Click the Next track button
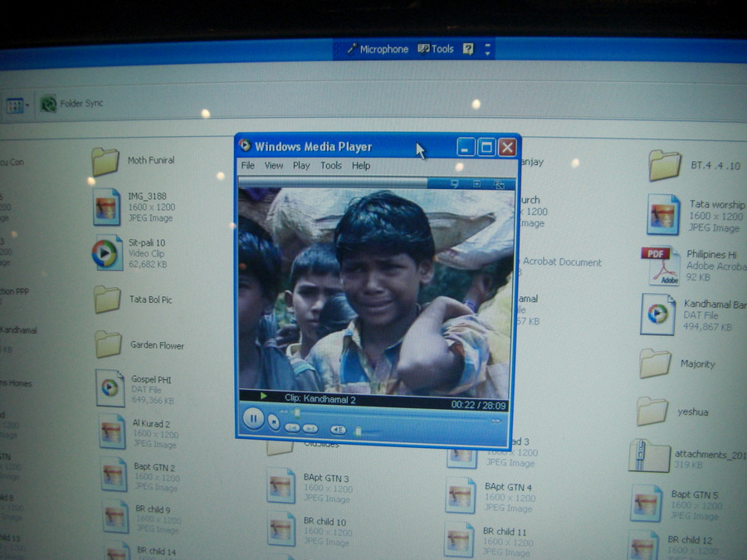 tap(310, 429)
